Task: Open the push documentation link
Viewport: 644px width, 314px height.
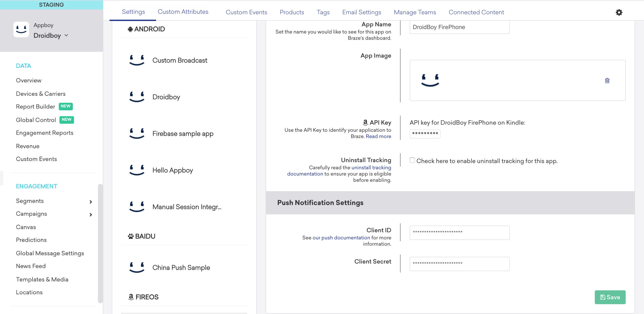Action: [x=341, y=238]
